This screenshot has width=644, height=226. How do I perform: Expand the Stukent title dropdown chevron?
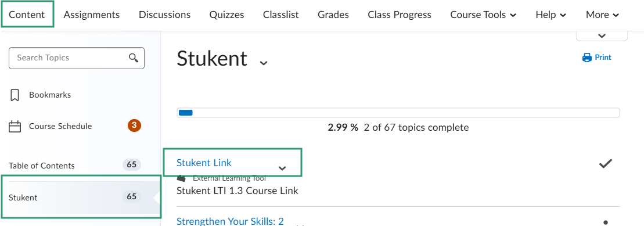(263, 63)
